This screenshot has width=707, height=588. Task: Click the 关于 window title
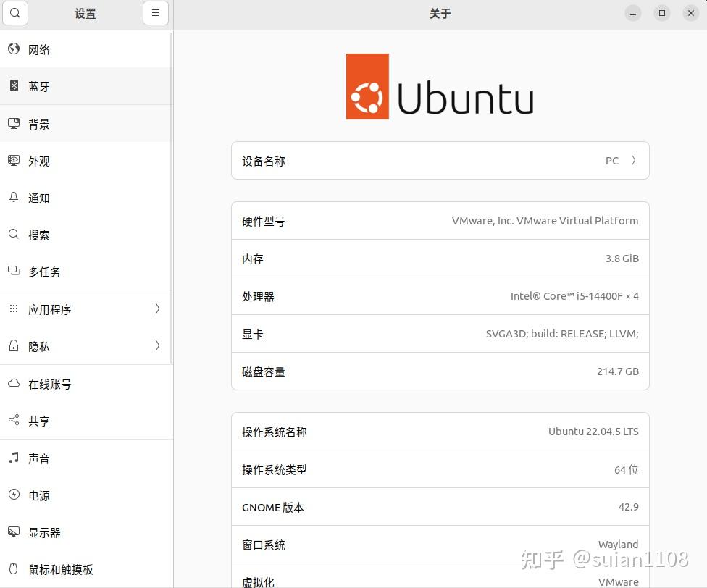pos(440,13)
